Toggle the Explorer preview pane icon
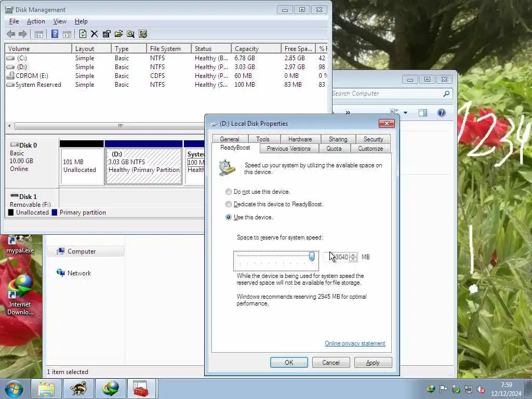 [x=423, y=113]
